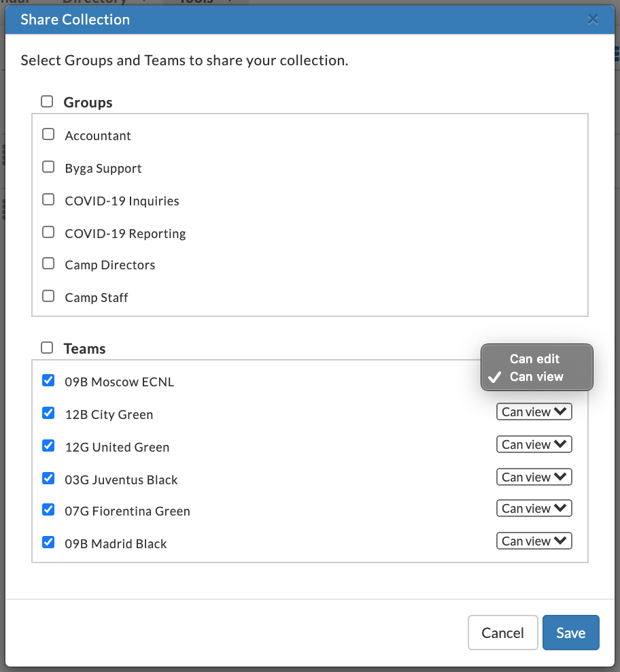This screenshot has width=620, height=672.
Task: Check the COVID-19 Reporting checkbox
Action: (48, 232)
